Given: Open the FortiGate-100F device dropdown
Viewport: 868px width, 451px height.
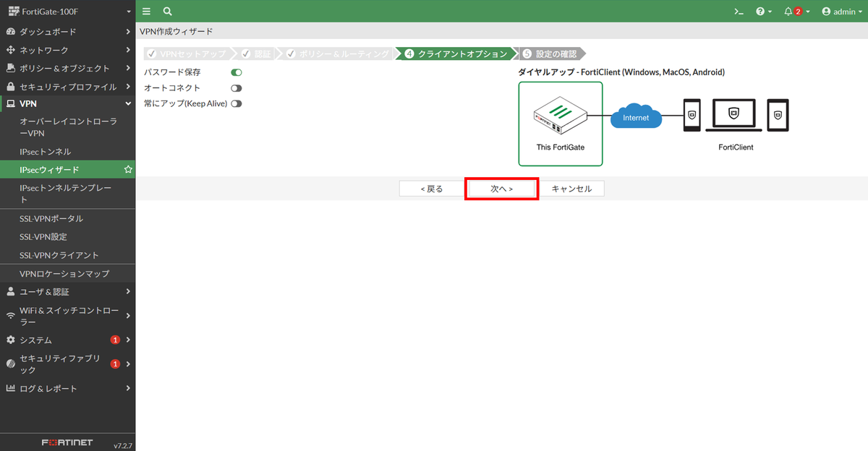Looking at the screenshot, I should (68, 12).
